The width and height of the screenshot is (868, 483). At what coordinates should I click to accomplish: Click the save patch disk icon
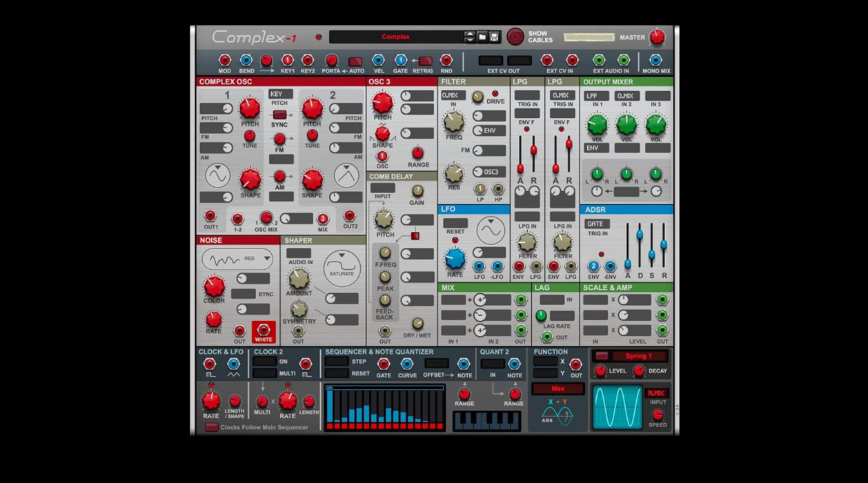(x=494, y=37)
